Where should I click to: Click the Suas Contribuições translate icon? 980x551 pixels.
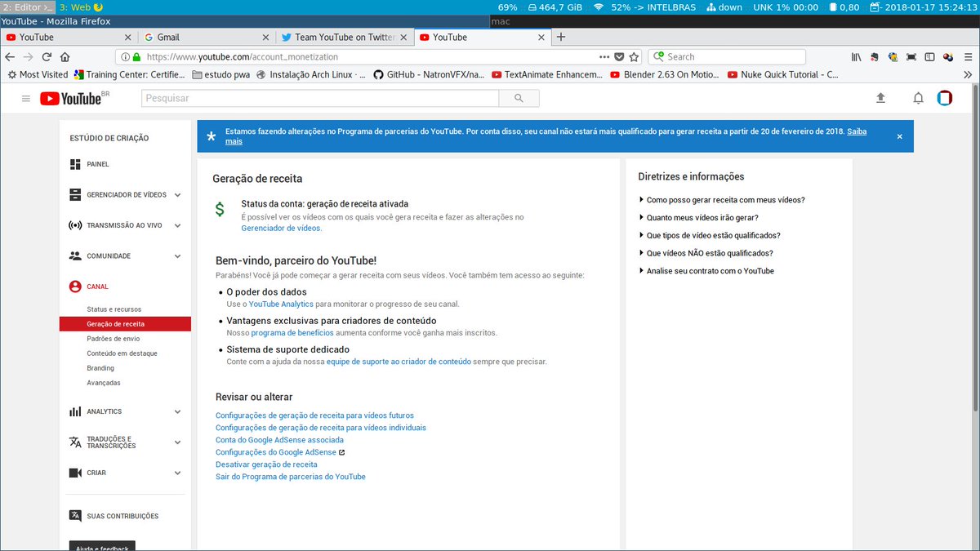pos(75,516)
